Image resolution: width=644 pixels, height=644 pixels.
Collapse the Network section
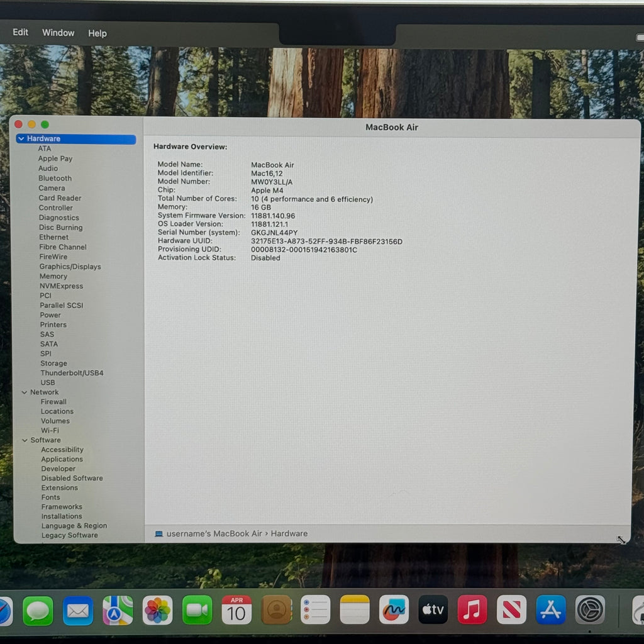pos(25,392)
